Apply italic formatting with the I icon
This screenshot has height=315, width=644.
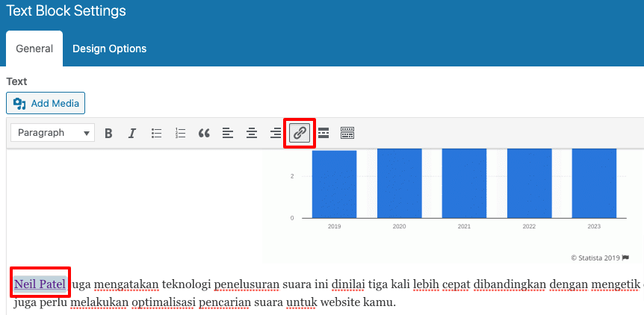[132, 134]
